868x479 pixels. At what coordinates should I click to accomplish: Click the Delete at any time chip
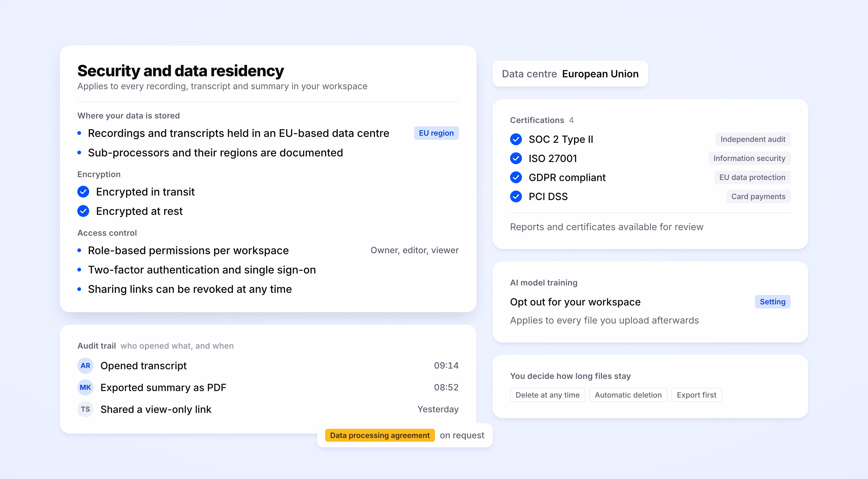coord(547,395)
